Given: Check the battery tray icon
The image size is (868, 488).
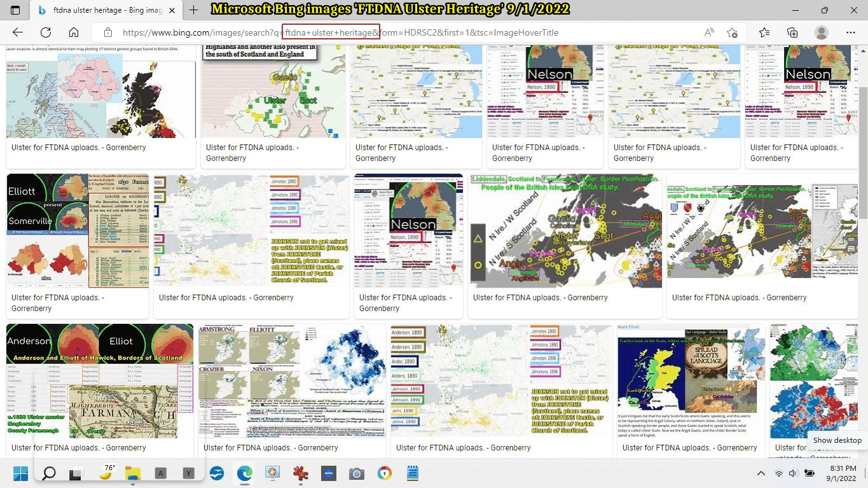Looking at the screenshot, I should [809, 473].
